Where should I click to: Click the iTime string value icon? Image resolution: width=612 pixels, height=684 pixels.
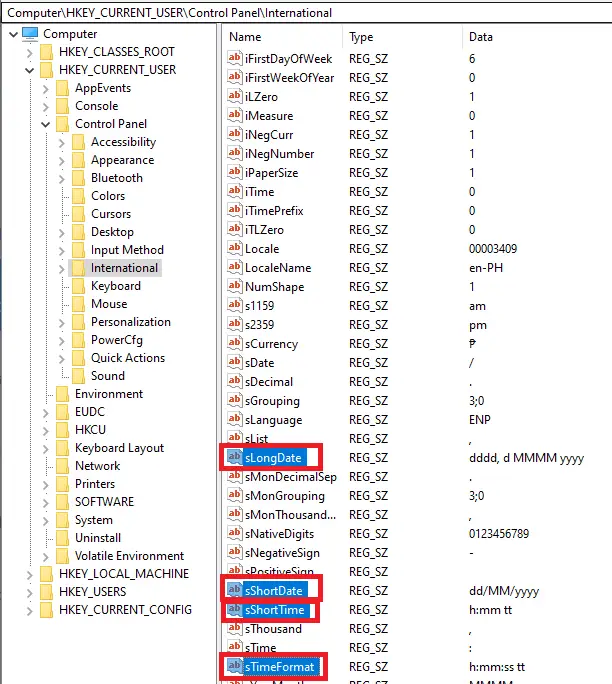[234, 191]
